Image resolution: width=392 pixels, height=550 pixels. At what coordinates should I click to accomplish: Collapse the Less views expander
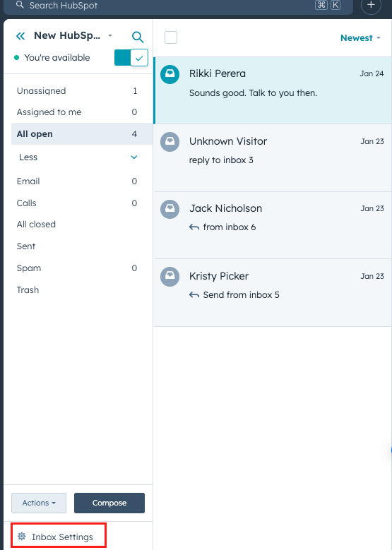point(78,157)
